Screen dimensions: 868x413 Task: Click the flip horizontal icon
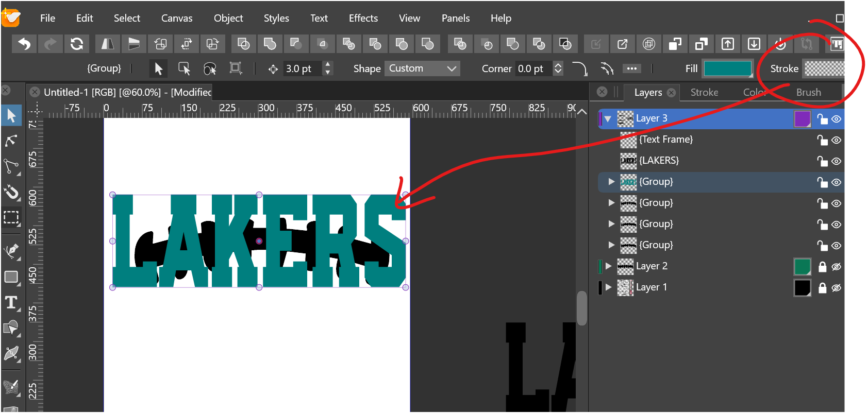pos(108,44)
